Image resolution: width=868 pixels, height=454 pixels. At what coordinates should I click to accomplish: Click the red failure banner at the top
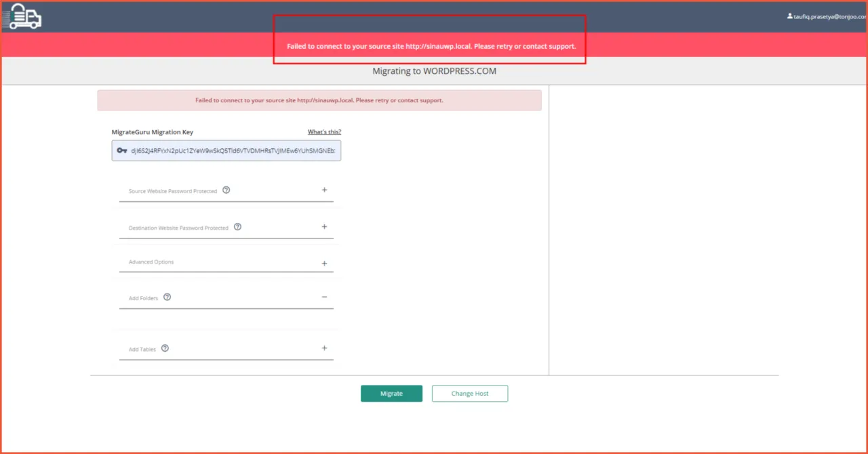(x=429, y=46)
